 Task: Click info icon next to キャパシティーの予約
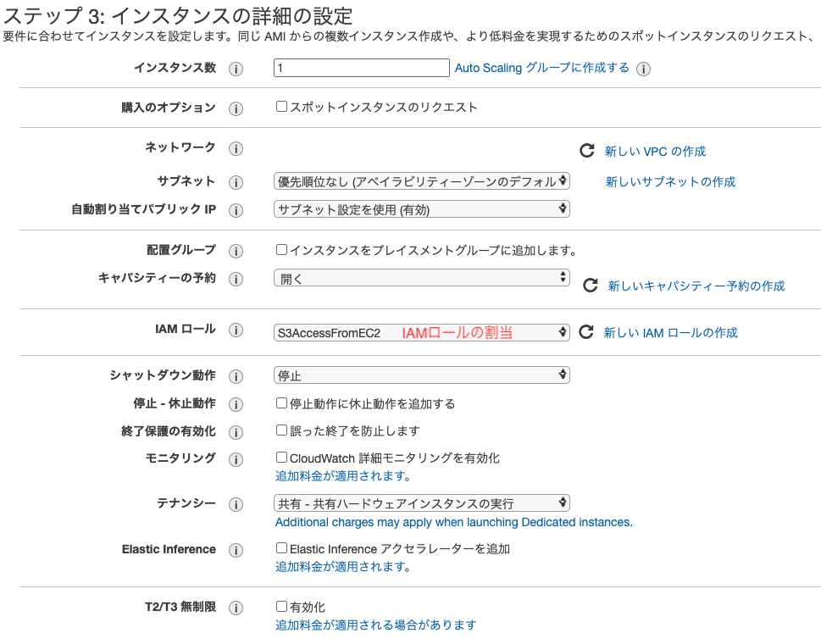point(236,279)
